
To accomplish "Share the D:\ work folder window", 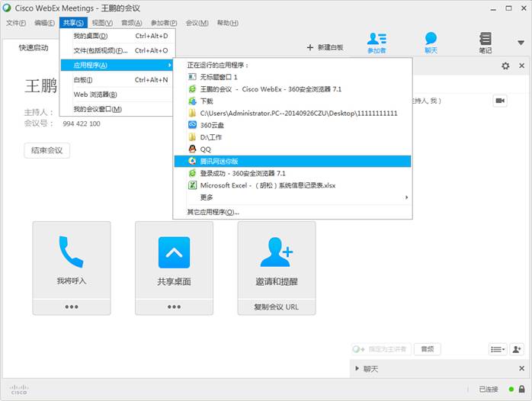I will [293, 137].
